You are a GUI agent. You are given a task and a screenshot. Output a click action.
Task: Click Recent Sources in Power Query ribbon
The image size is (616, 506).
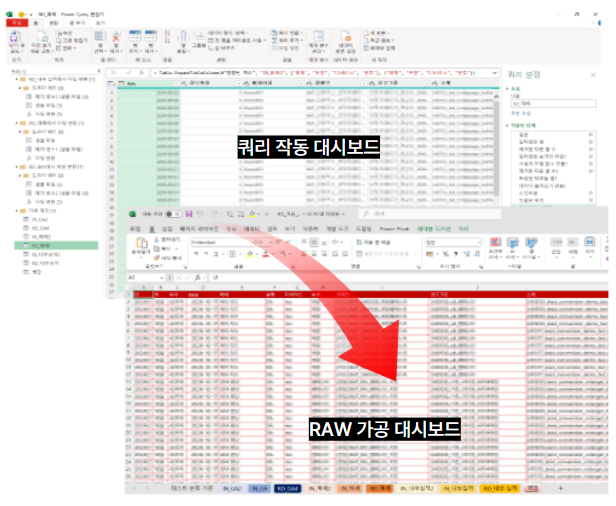coord(379,40)
